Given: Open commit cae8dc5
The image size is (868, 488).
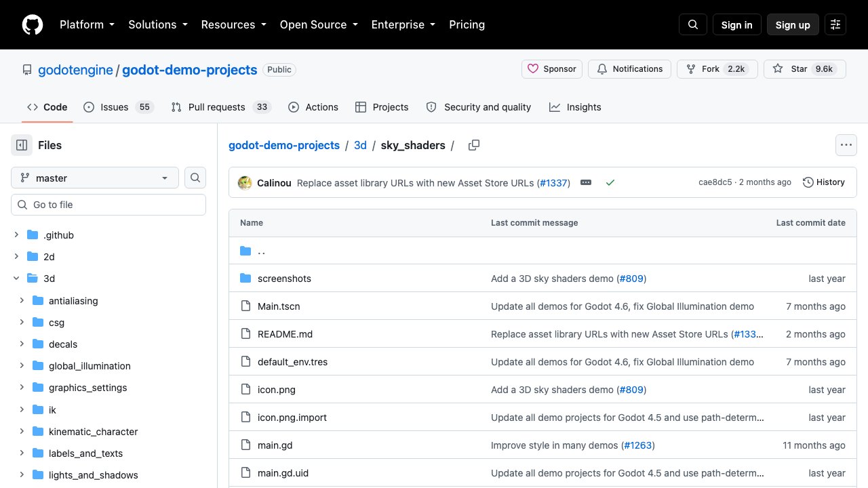Looking at the screenshot, I should point(715,182).
